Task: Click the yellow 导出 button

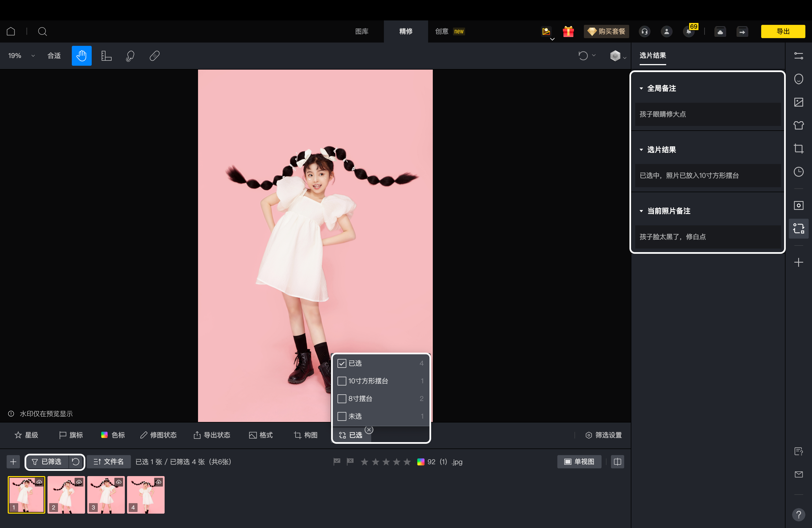Action: [783, 31]
